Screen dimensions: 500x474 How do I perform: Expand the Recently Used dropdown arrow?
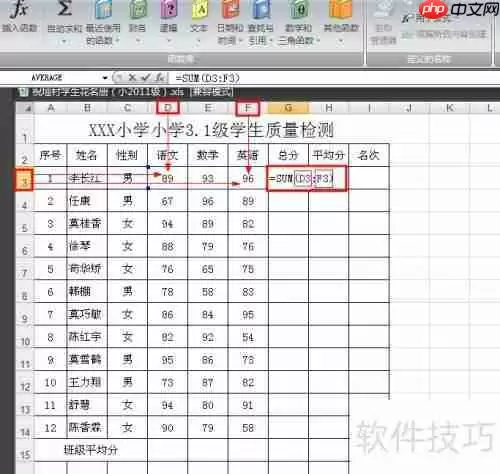tap(118, 41)
